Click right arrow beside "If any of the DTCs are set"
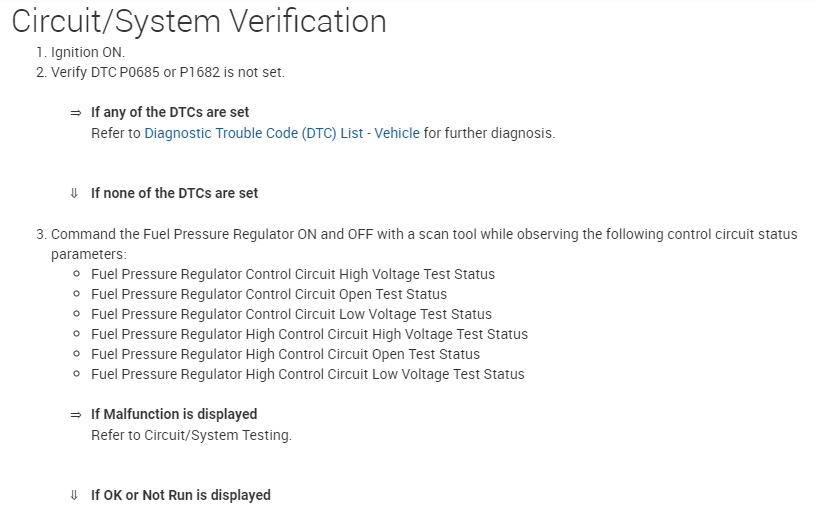 coord(75,113)
